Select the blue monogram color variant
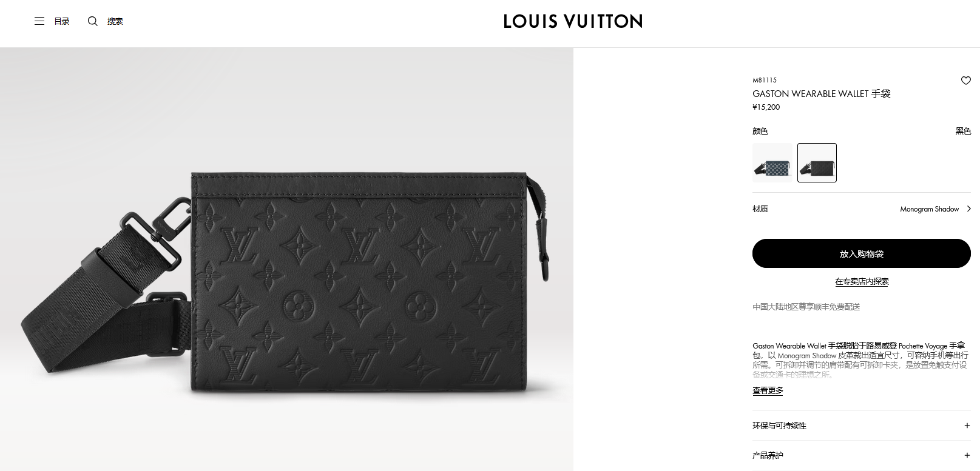The width and height of the screenshot is (980, 471). click(772, 162)
